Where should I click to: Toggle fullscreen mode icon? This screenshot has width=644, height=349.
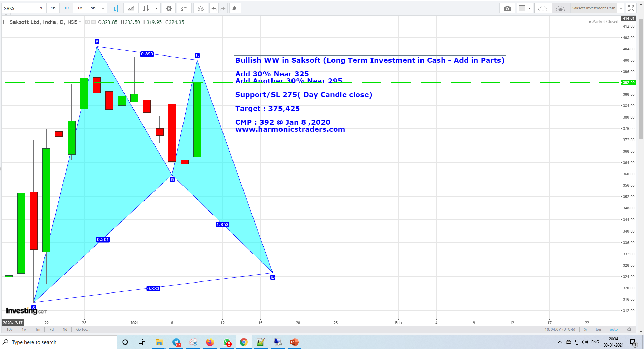pos(631,8)
